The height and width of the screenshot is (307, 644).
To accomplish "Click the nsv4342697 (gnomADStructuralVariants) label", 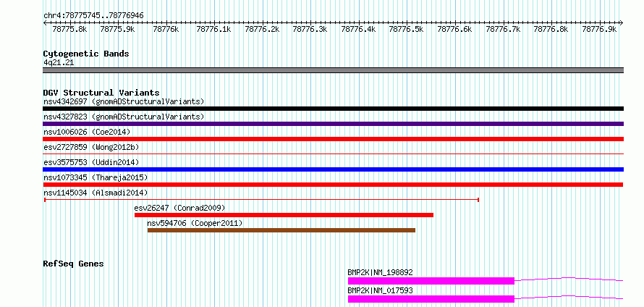I will coord(124,101).
